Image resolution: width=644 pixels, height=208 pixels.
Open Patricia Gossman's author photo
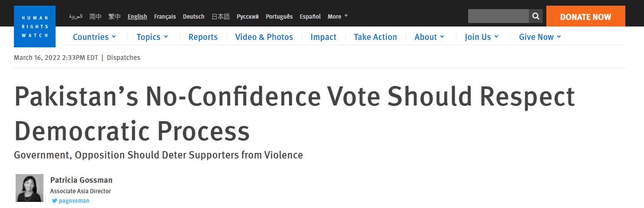coord(30,188)
